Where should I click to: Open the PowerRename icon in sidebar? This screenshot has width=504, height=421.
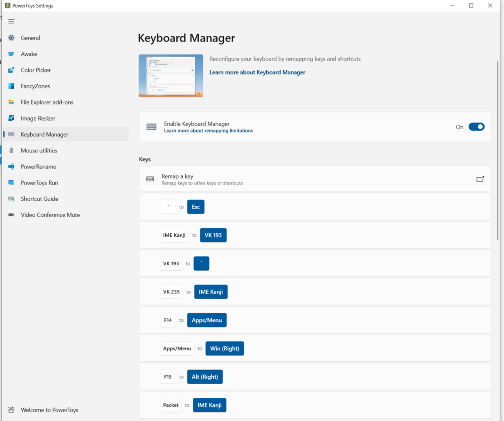point(11,167)
